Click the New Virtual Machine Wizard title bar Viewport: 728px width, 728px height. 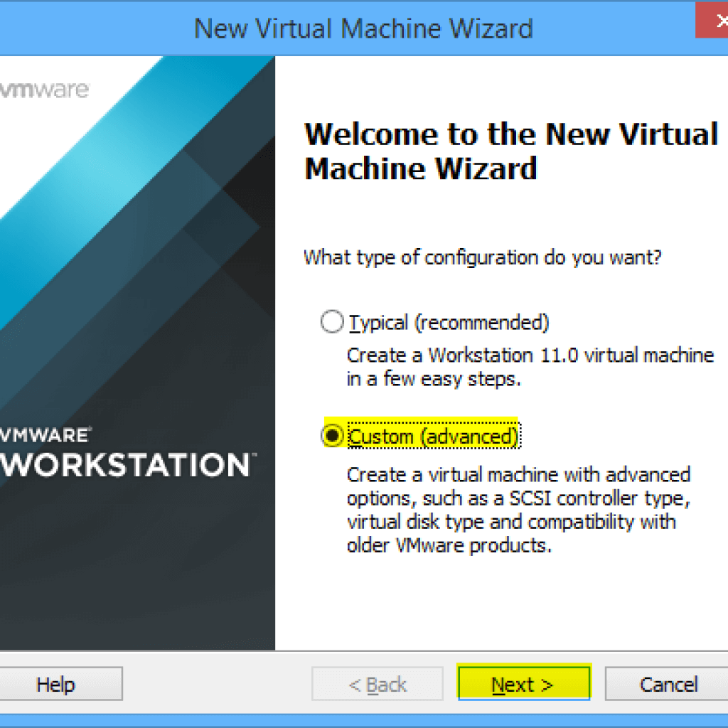(x=363, y=28)
